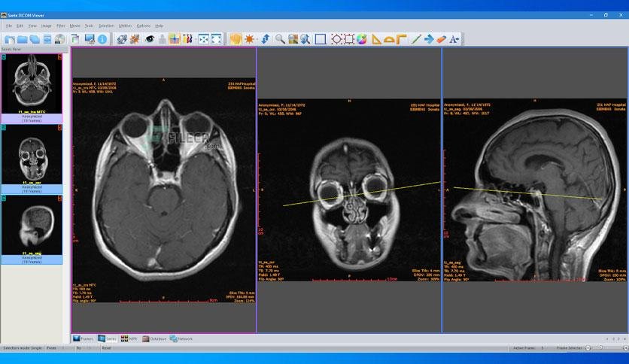Select the magnifying glass zoom tool
Image resolution: width=629 pixels, height=364 pixels.
tap(280, 39)
